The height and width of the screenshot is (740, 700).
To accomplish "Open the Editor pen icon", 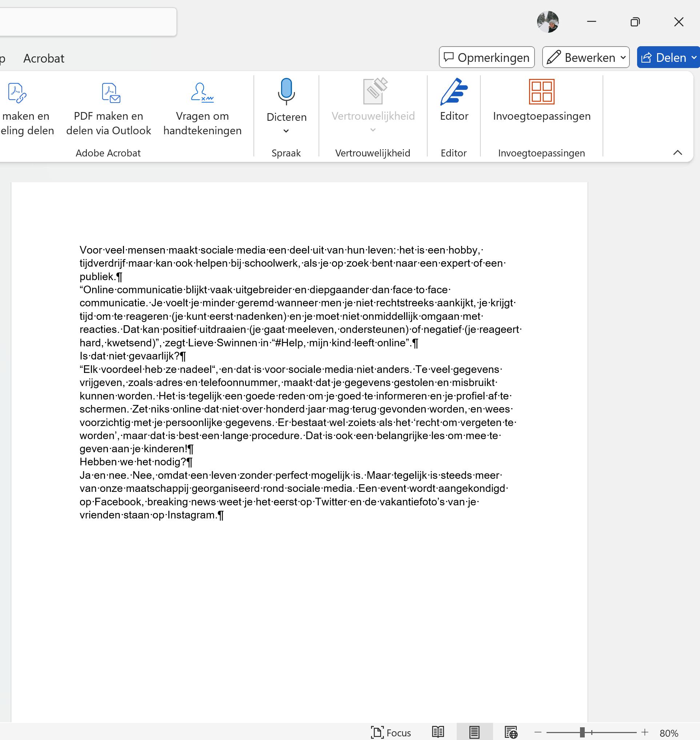I will [x=454, y=92].
